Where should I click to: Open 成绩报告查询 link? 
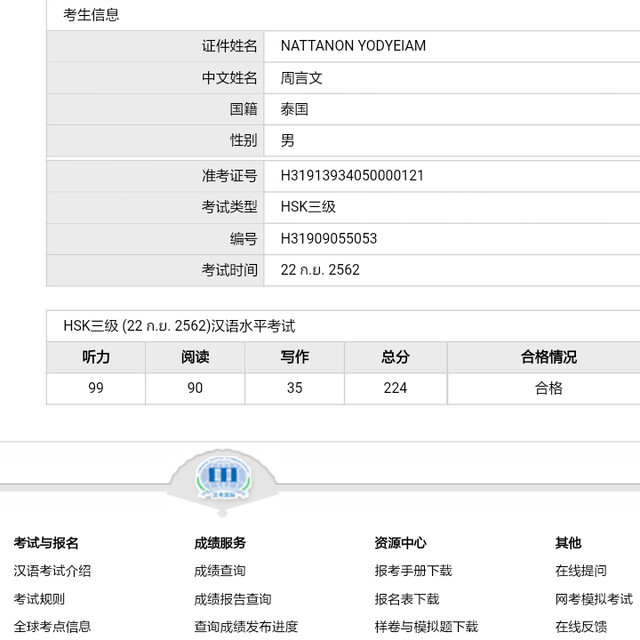(x=233, y=599)
